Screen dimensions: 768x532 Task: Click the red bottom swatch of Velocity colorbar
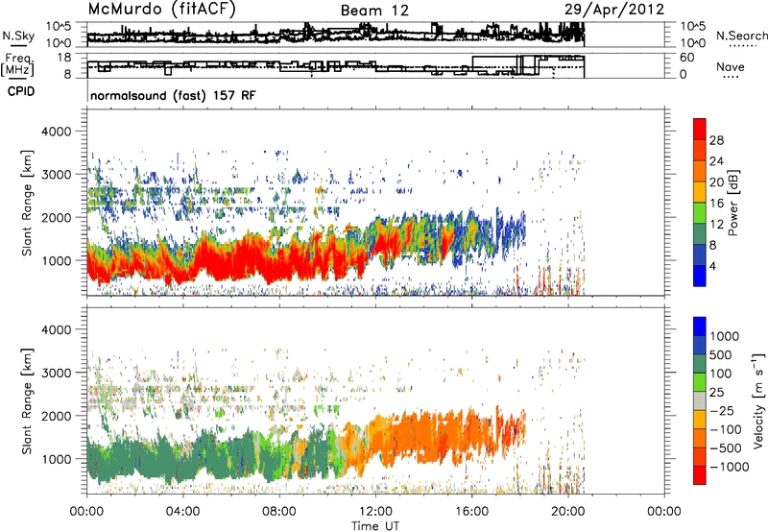700,475
